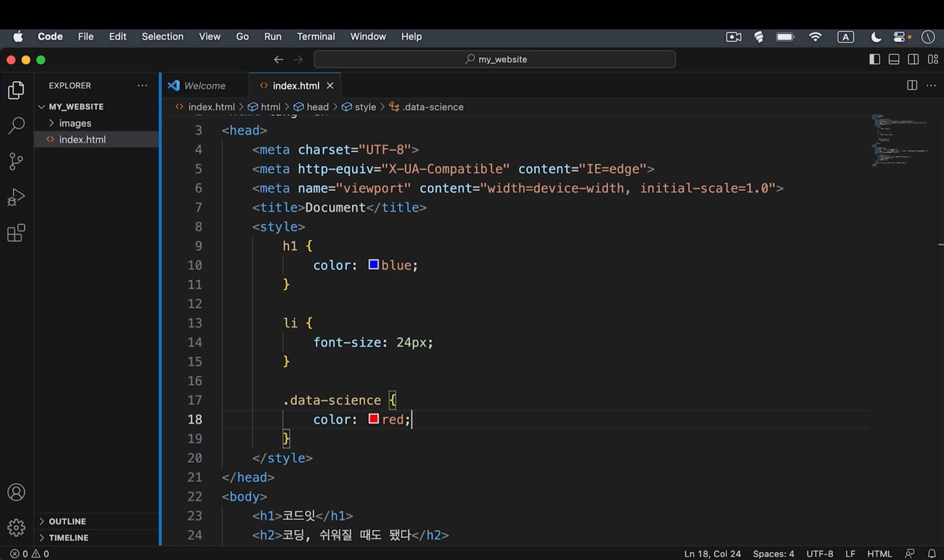
Task: Open the style breadcrumb dropdown
Action: coord(359,107)
